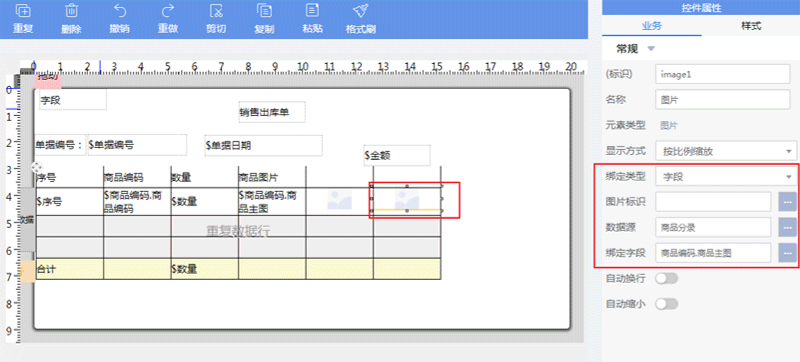This screenshot has height=362, width=800.
Task: Click the 数据 band label on left ruler
Action: tap(27, 219)
